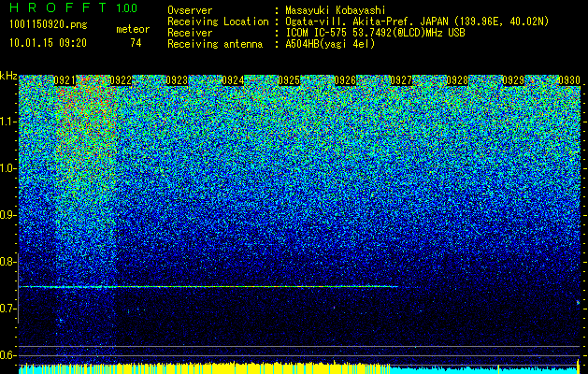Click the 0930 time marker
This screenshot has width=588, height=374.
[569, 80]
